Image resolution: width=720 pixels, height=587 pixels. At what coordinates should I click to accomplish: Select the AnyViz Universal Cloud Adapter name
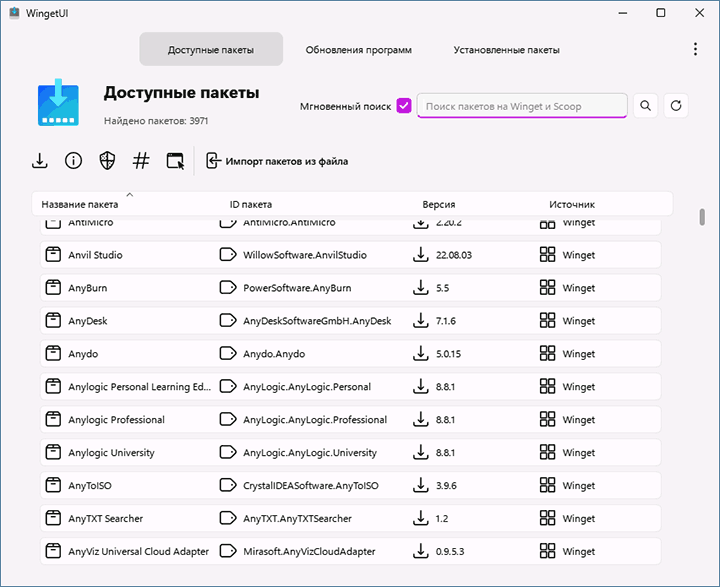click(x=138, y=552)
